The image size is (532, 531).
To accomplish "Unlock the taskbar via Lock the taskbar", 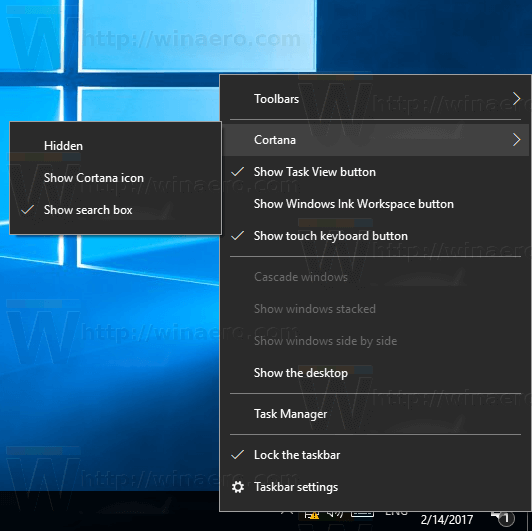I will click(x=375, y=455).
